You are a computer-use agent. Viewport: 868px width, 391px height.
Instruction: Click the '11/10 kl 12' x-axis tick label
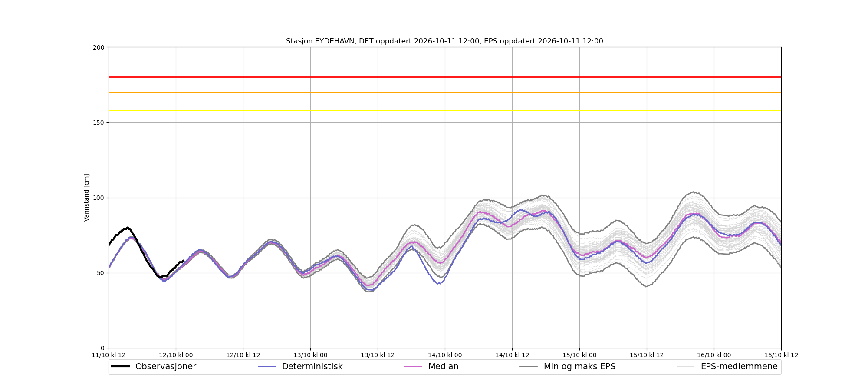(108, 355)
